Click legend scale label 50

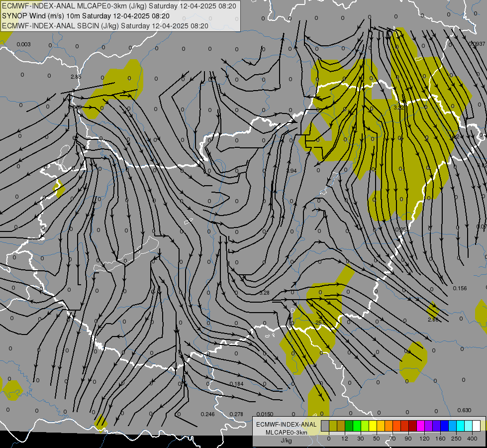(377, 439)
